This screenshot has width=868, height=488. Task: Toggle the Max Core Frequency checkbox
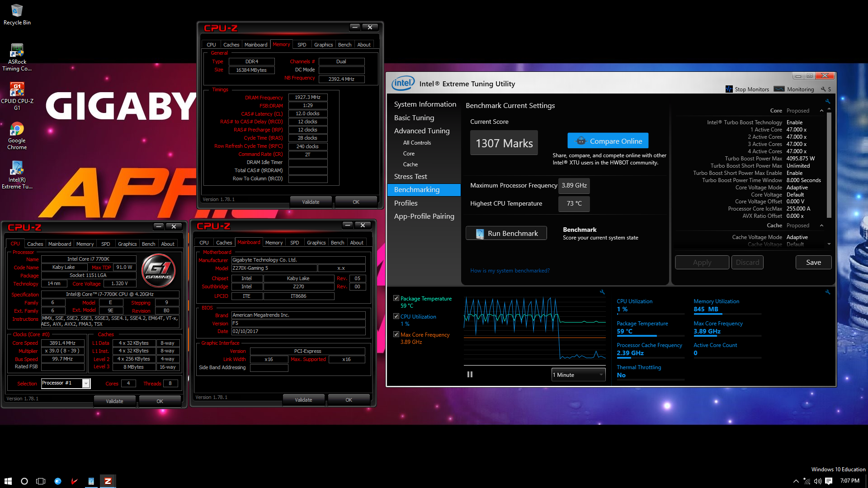[x=396, y=334]
